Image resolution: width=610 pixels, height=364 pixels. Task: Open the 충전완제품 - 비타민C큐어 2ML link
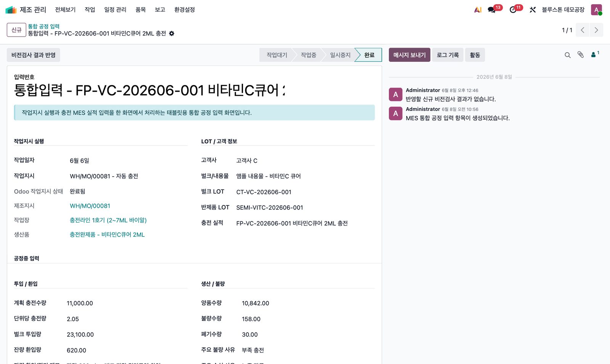pos(107,235)
